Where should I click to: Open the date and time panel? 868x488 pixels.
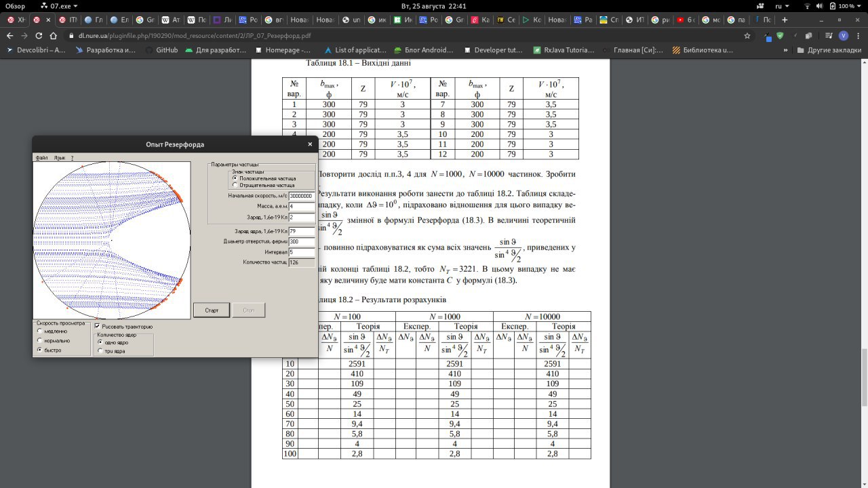pos(433,5)
